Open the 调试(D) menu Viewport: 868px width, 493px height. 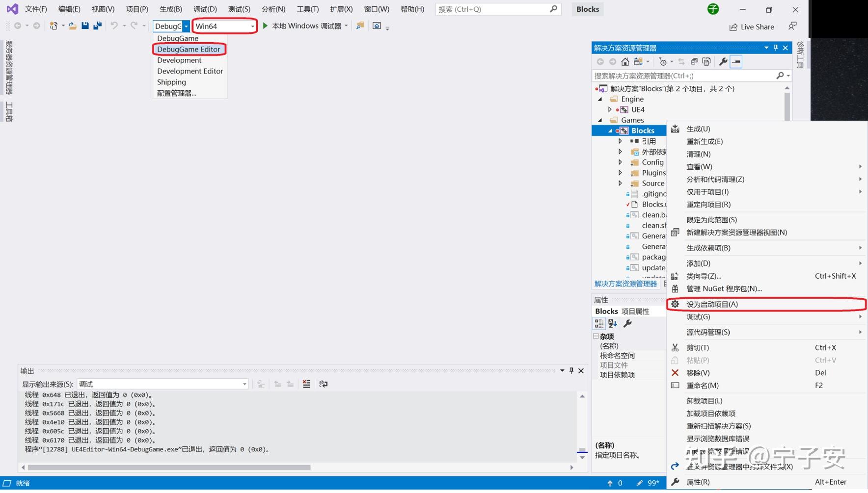click(x=205, y=8)
